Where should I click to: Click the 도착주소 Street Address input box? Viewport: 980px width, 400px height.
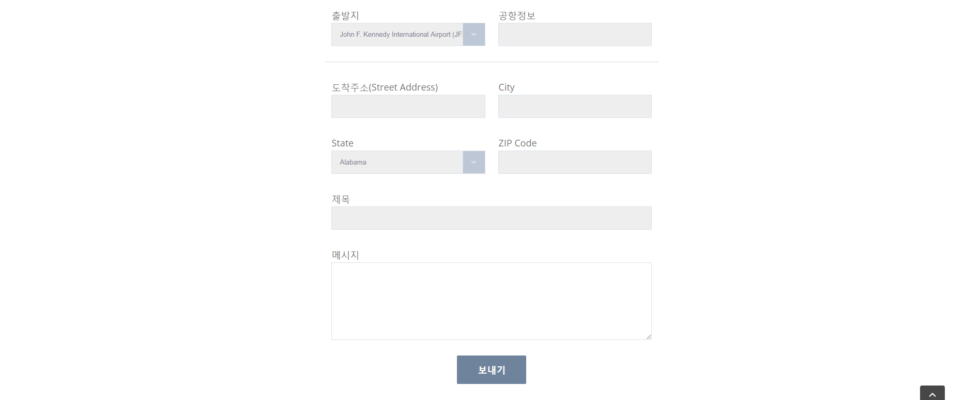pyautogui.click(x=408, y=107)
